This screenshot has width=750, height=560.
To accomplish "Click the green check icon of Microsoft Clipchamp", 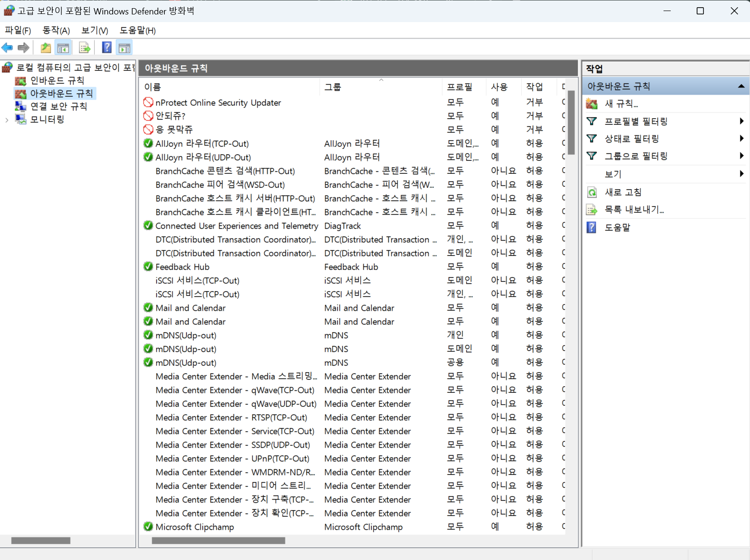I will pos(148,527).
